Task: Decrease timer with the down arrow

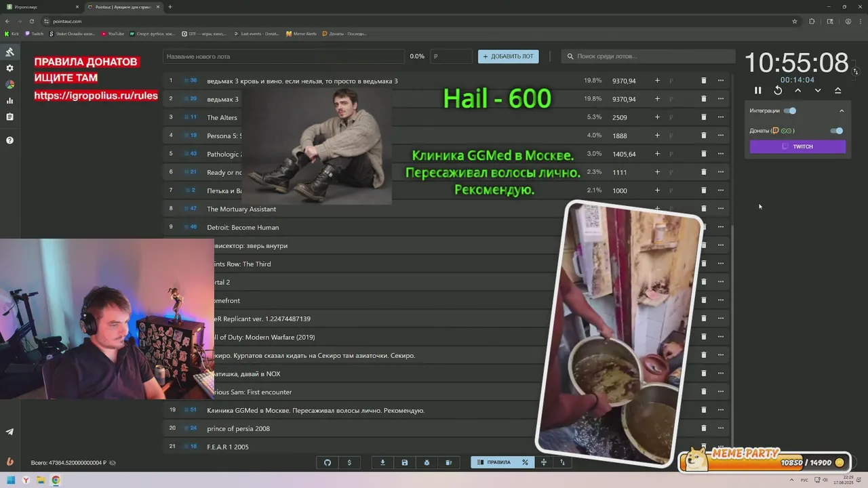Action: click(818, 90)
